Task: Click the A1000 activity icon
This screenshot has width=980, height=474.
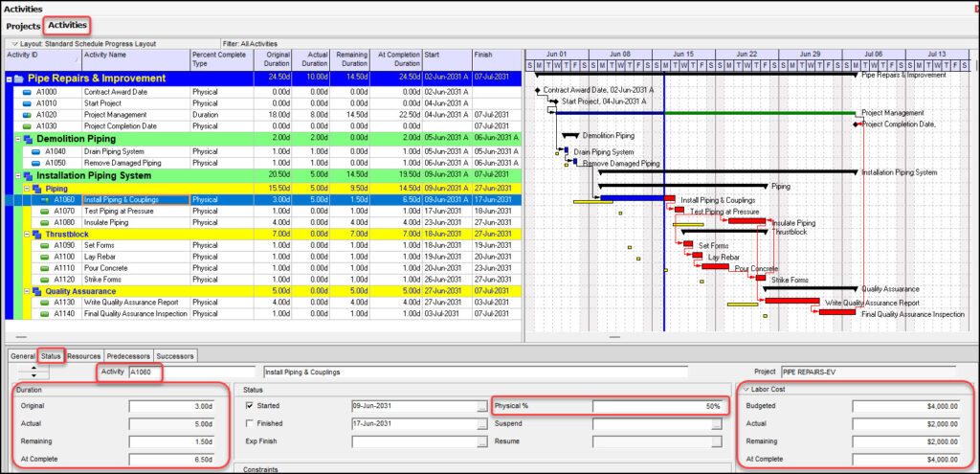Action: click(x=27, y=92)
